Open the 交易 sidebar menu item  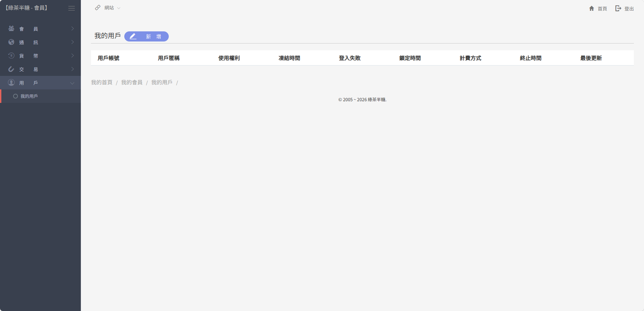29,69
